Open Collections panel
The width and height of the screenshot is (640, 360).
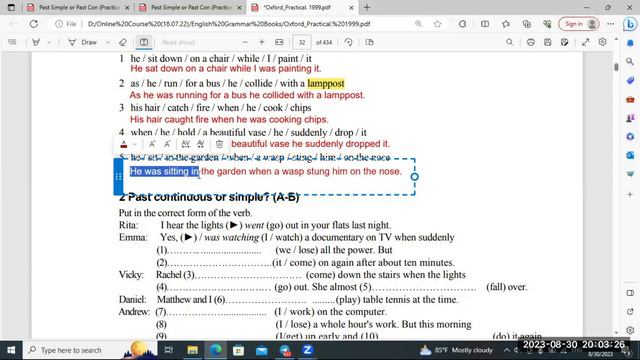[x=527, y=24]
